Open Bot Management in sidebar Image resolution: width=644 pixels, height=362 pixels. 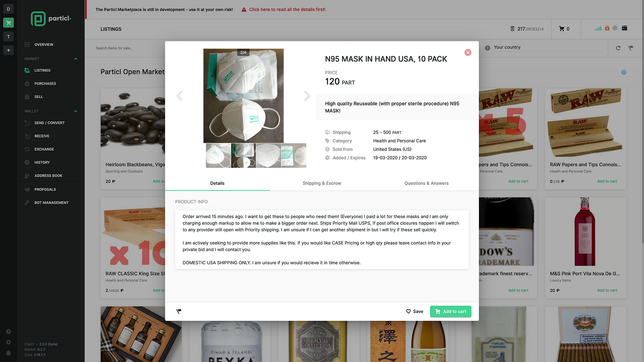coord(51,203)
